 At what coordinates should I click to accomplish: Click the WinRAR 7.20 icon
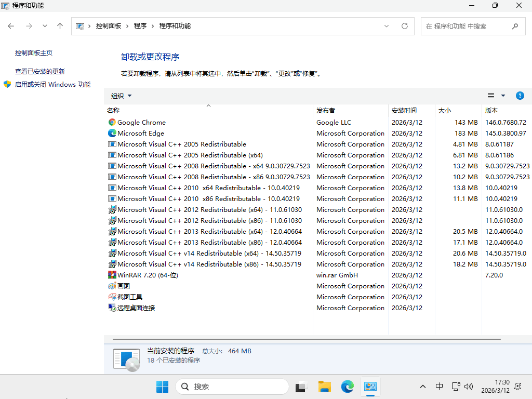(112, 275)
